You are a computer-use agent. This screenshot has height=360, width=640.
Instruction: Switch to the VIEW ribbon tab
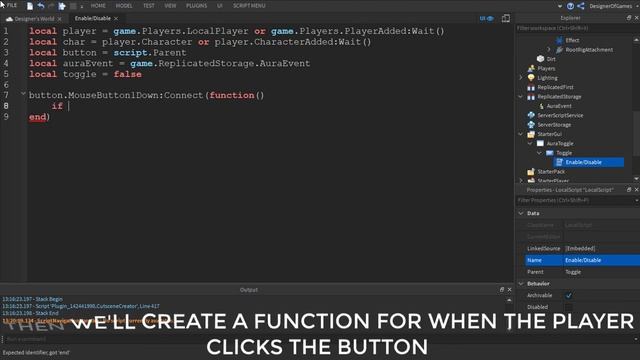coord(170,6)
